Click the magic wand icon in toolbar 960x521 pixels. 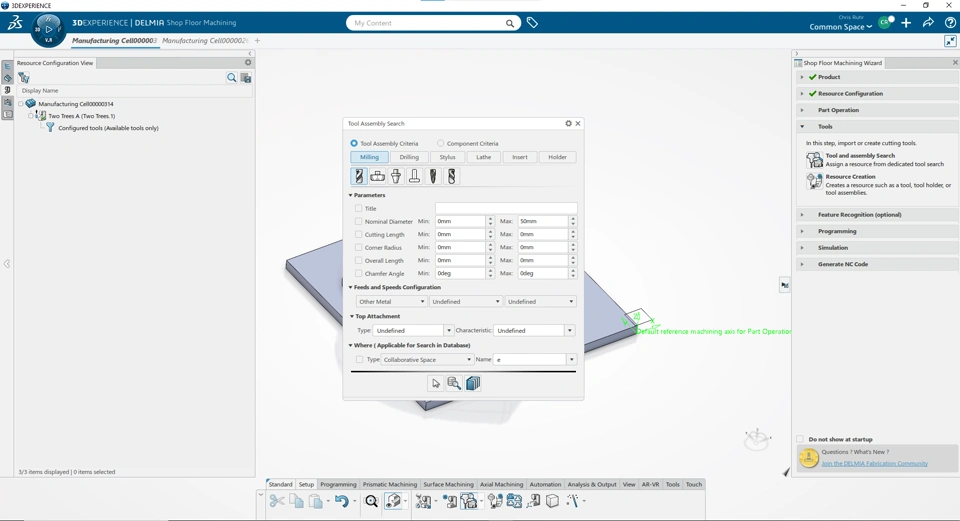tap(572, 501)
